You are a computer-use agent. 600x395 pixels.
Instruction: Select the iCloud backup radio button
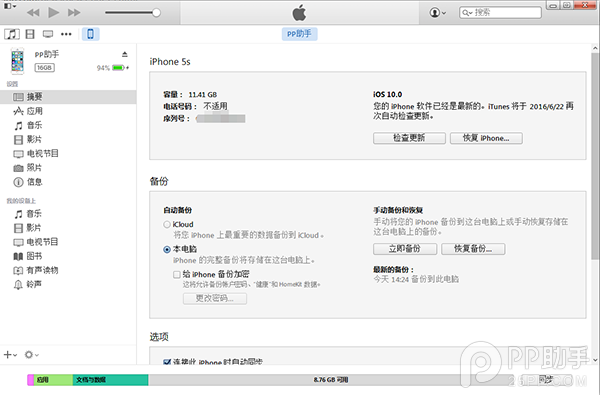(x=167, y=225)
